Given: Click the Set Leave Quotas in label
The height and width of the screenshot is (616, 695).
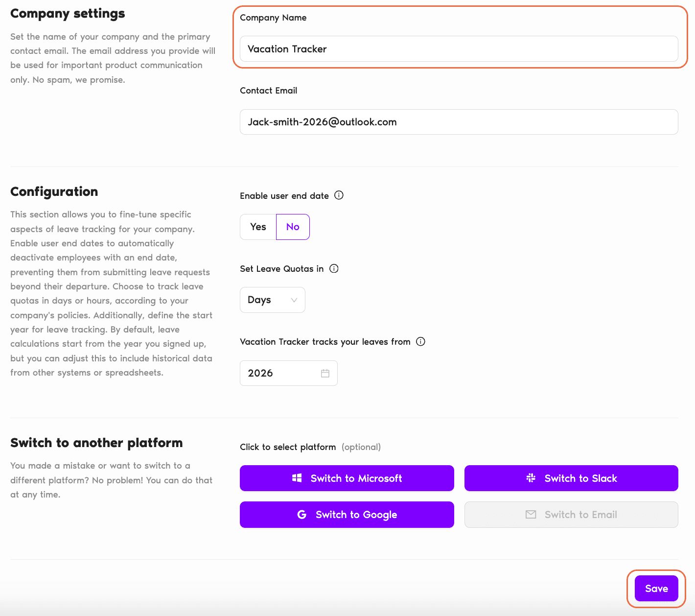Looking at the screenshot, I should coord(281,269).
